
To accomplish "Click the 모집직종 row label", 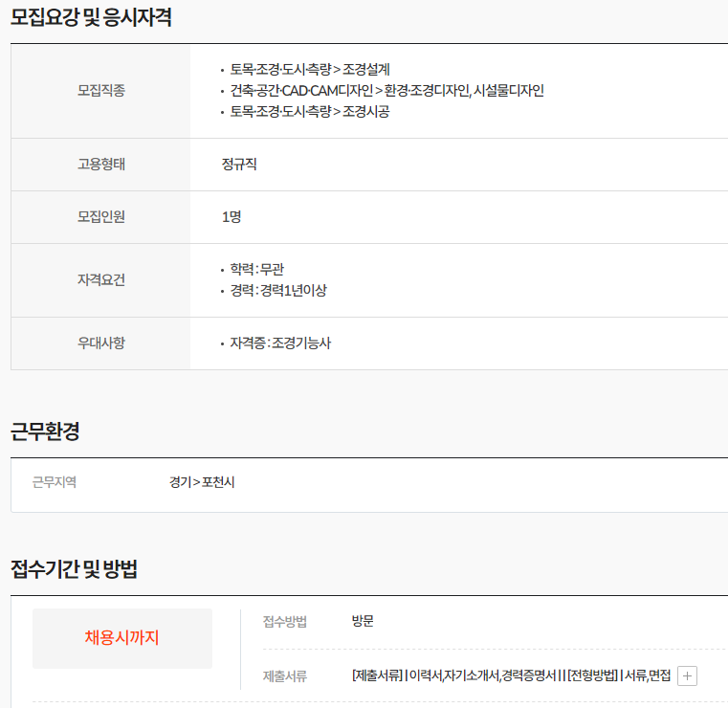I will (101, 91).
